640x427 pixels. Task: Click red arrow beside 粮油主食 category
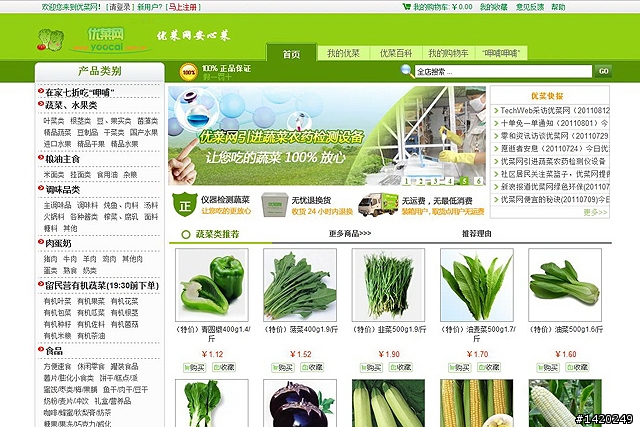click(41, 158)
